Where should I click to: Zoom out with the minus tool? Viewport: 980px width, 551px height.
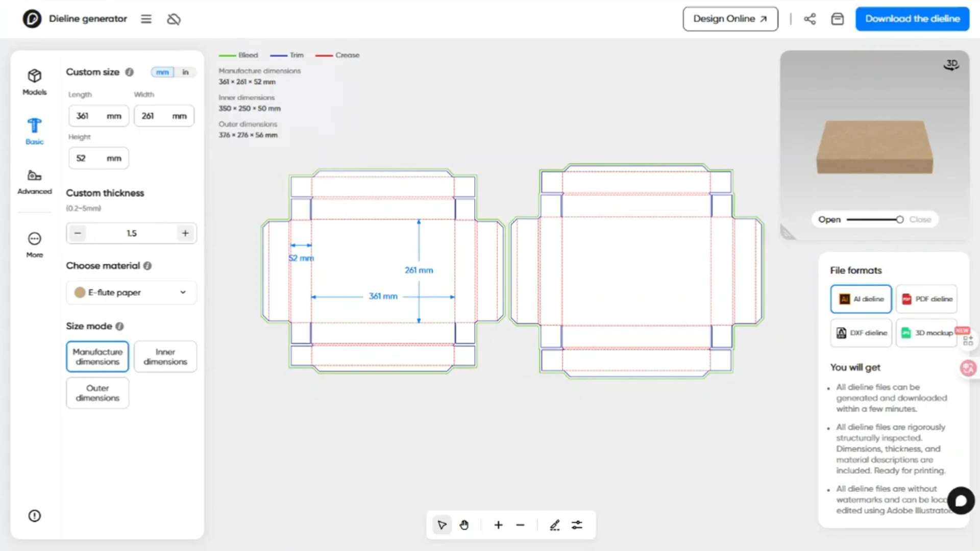[520, 525]
